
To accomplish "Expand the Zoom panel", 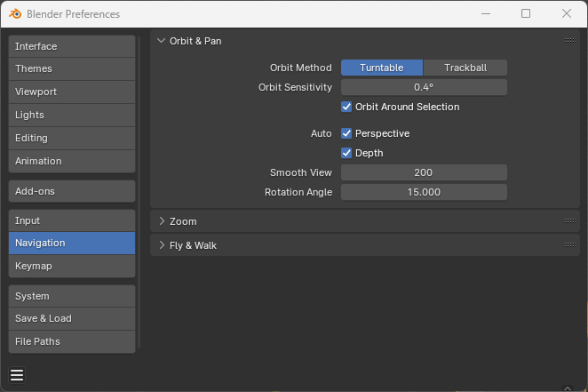I will [162, 221].
